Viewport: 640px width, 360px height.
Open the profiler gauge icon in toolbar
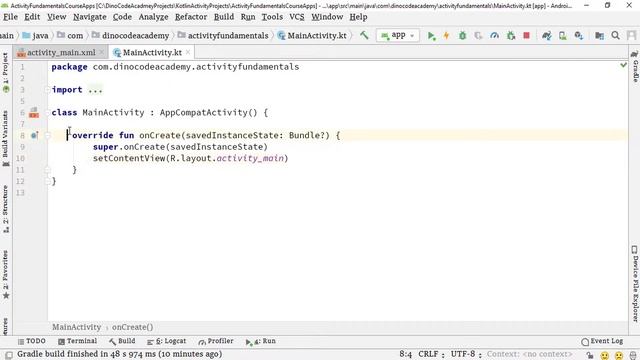pyautogui.click(x=494, y=36)
